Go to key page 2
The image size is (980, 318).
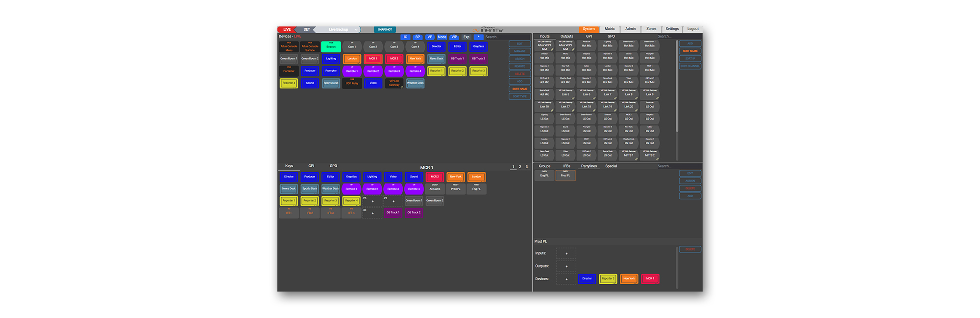[520, 167]
